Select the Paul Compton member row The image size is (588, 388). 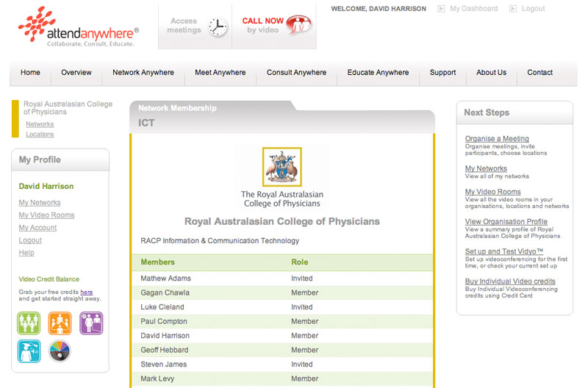click(x=282, y=321)
